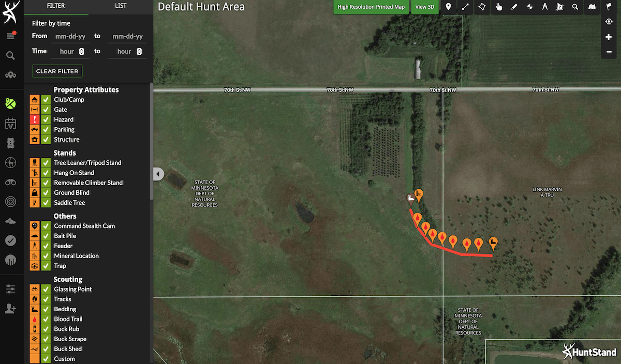This screenshot has width=621, height=364.
Task: Uncheck the Tracks checkbox
Action: 46,299
